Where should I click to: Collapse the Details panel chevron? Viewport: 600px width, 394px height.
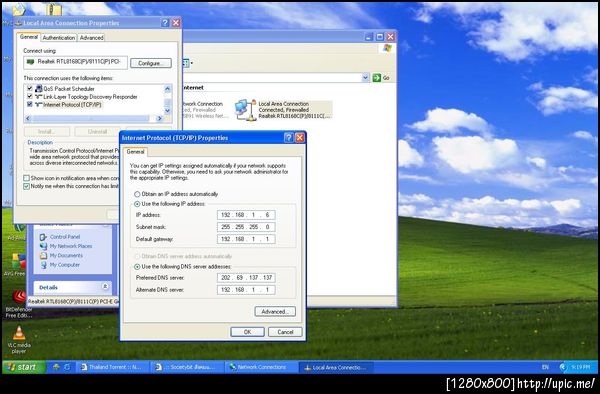(x=105, y=287)
